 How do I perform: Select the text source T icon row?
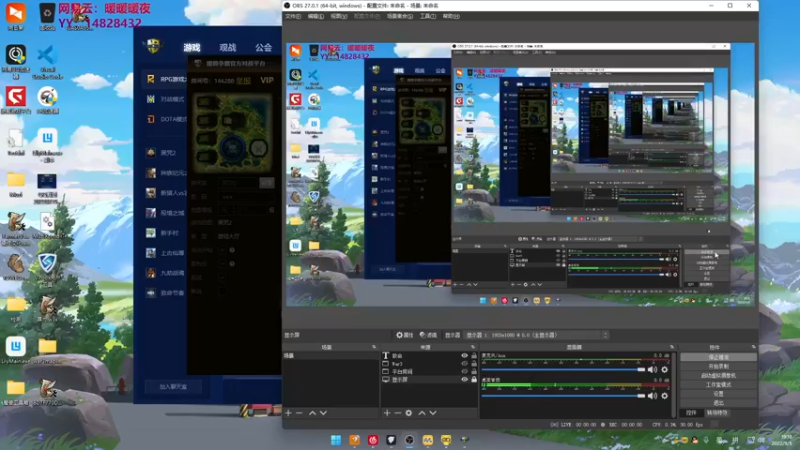(x=430, y=356)
